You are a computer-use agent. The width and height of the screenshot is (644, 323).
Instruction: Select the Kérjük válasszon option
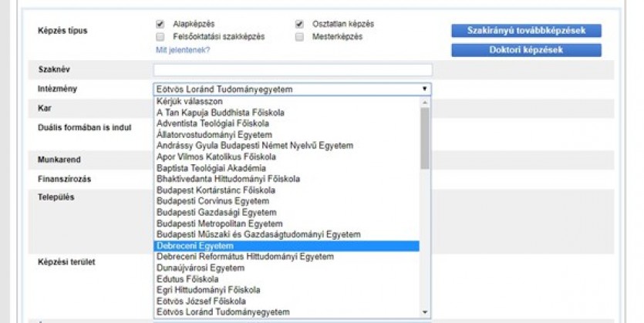coord(287,102)
